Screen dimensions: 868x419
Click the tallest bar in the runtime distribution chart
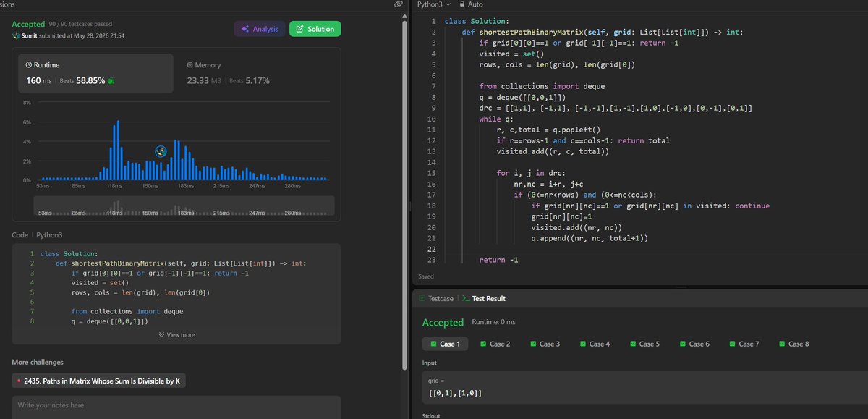click(117, 150)
